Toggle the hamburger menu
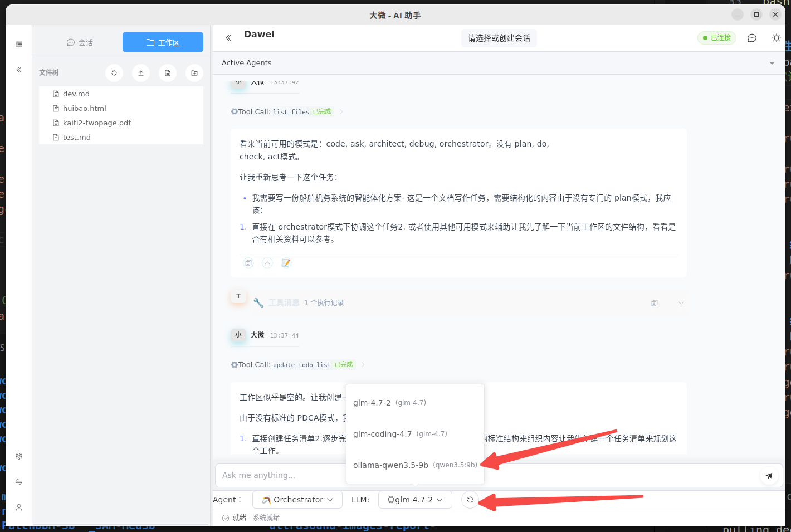Screen dimensions: 791x532 click(18, 43)
